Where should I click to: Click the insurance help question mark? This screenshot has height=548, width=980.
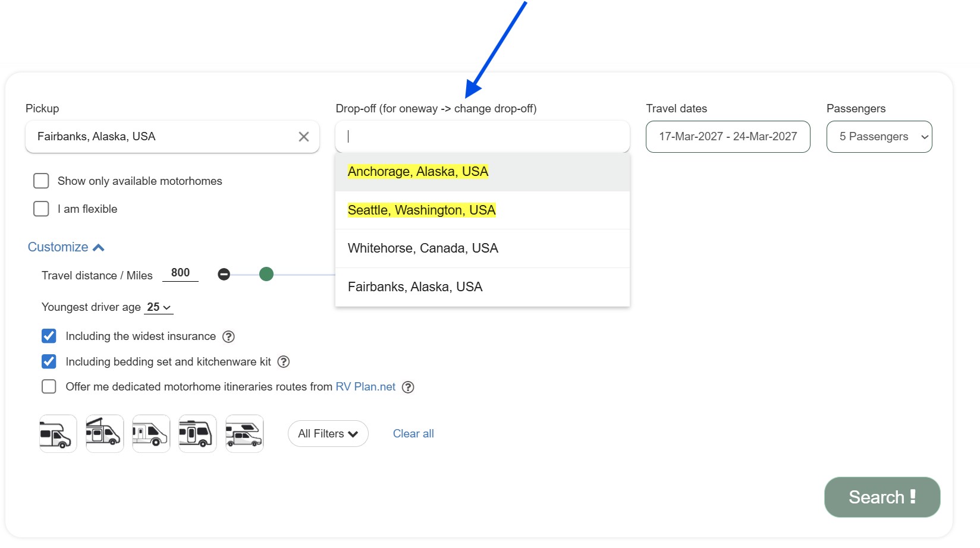point(228,337)
